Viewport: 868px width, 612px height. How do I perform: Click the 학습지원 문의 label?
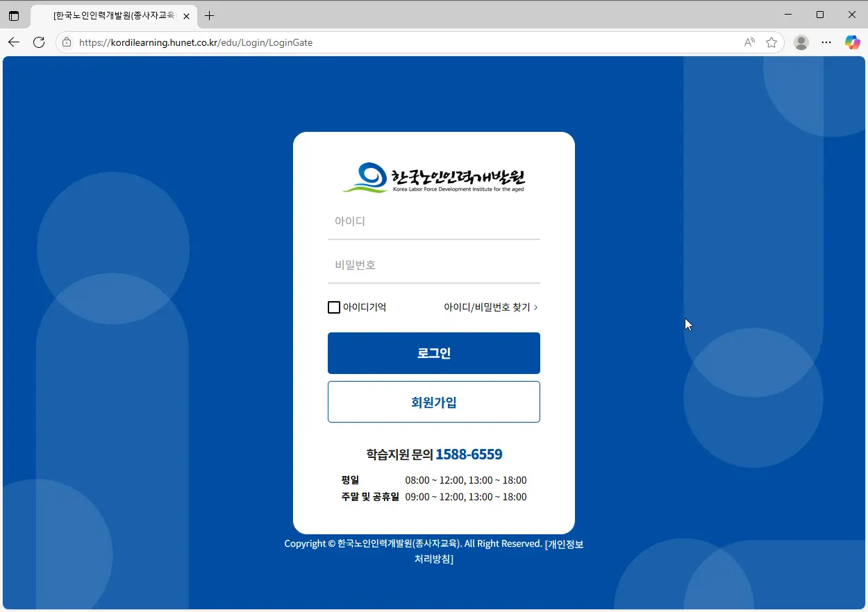click(x=399, y=454)
